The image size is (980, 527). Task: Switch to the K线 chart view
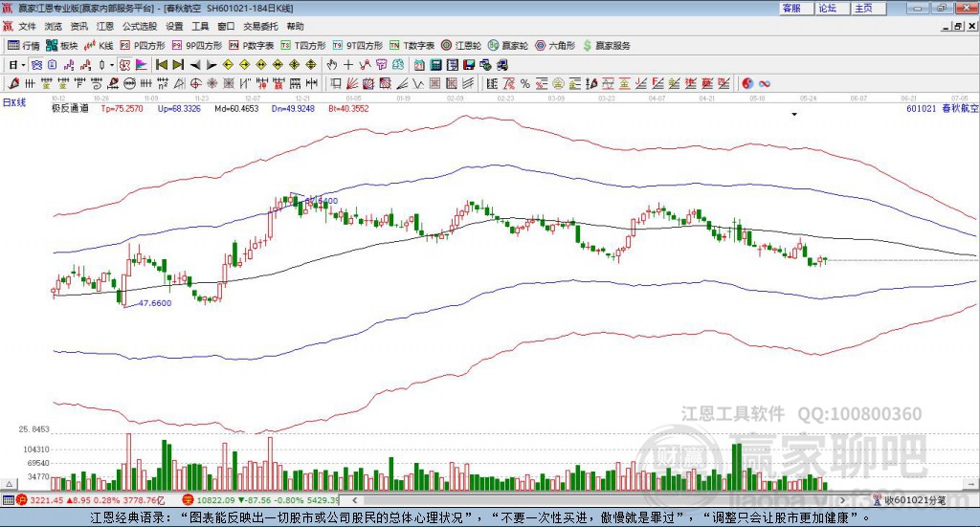pyautogui.click(x=99, y=46)
